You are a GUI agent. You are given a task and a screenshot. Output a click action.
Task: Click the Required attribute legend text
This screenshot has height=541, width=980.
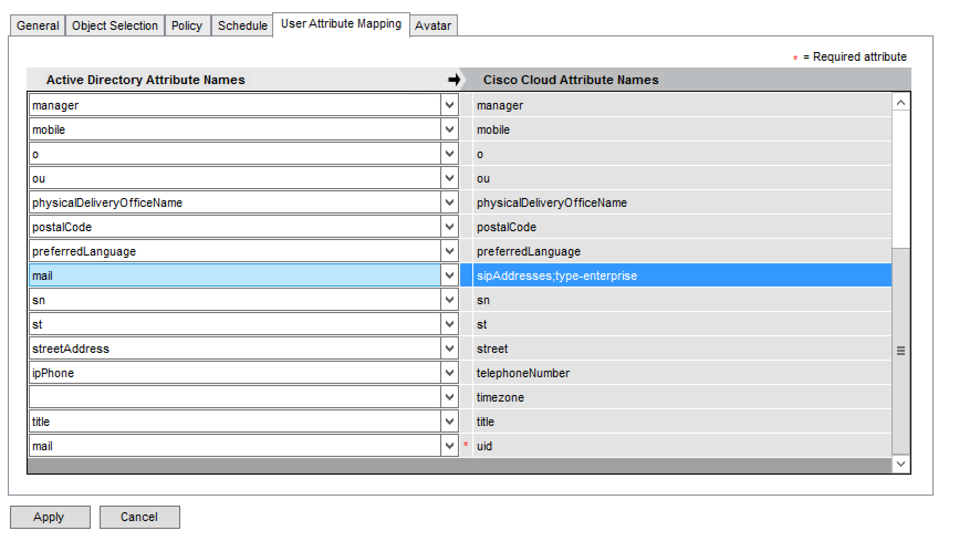coord(854,57)
